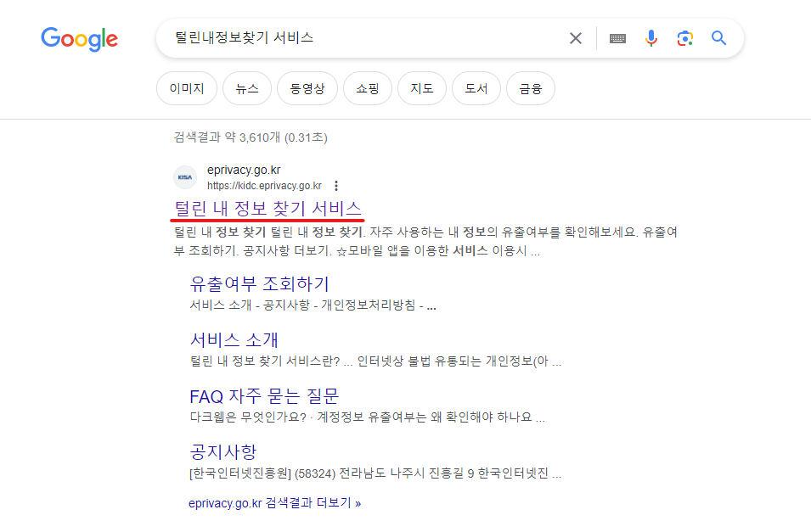This screenshot has height=532, width=811.
Task: Select the 뉴스 filter tab
Action: (247, 88)
